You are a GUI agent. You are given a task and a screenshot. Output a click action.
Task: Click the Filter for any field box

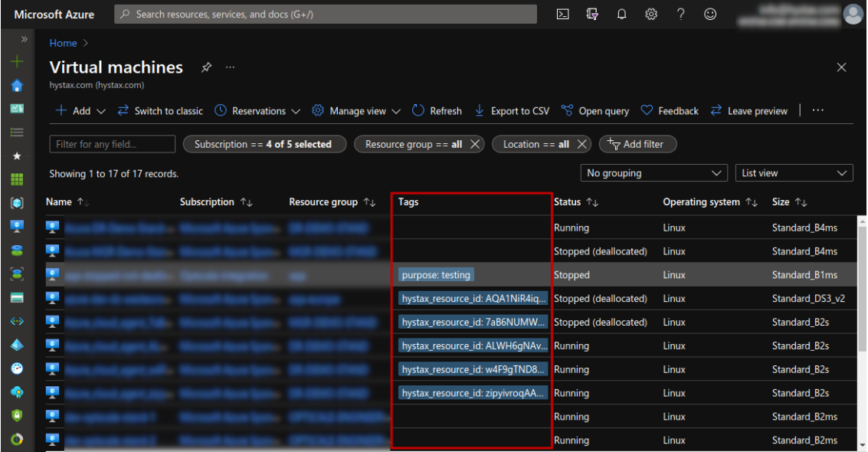tap(113, 144)
